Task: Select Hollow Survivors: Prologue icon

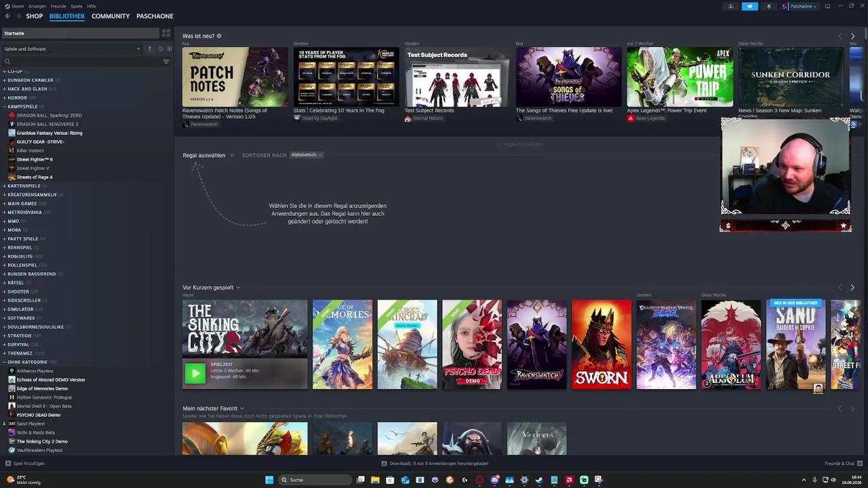Action: click(x=12, y=397)
